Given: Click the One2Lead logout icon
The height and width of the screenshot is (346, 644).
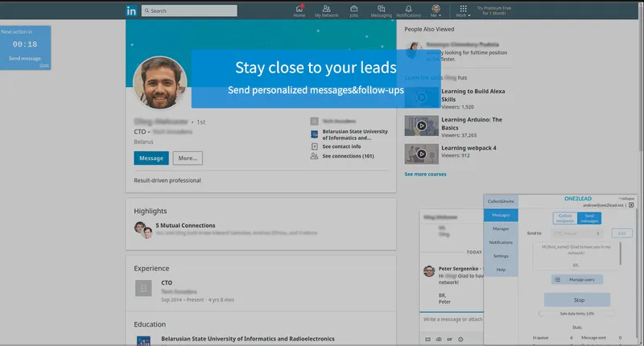Looking at the screenshot, I should (x=631, y=205).
